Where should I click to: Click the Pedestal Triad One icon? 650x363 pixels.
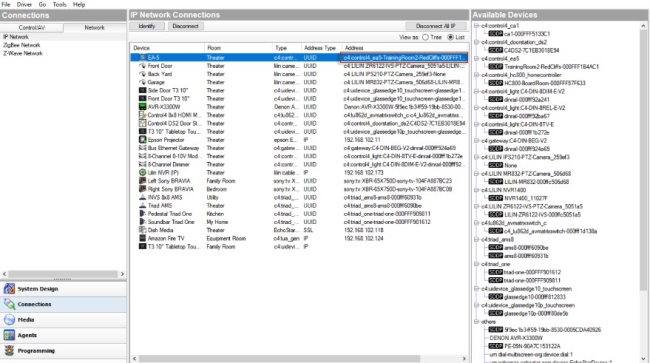pos(143,214)
